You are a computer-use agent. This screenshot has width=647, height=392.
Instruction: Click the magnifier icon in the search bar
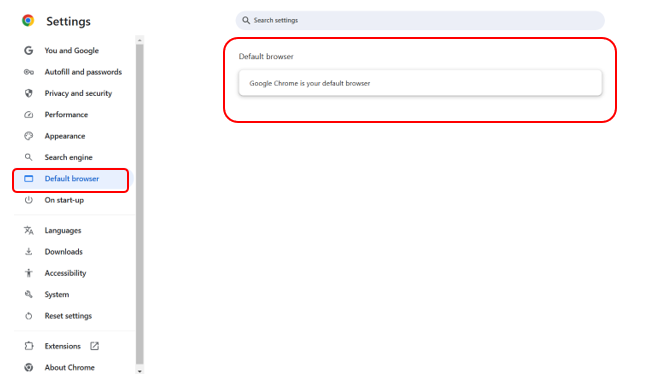pos(246,20)
